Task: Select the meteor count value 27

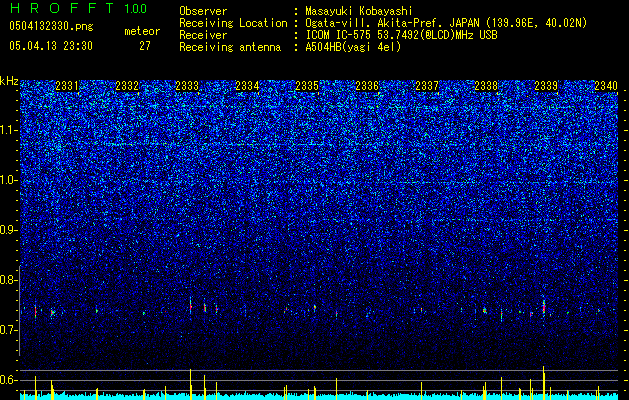Action: [x=145, y=46]
